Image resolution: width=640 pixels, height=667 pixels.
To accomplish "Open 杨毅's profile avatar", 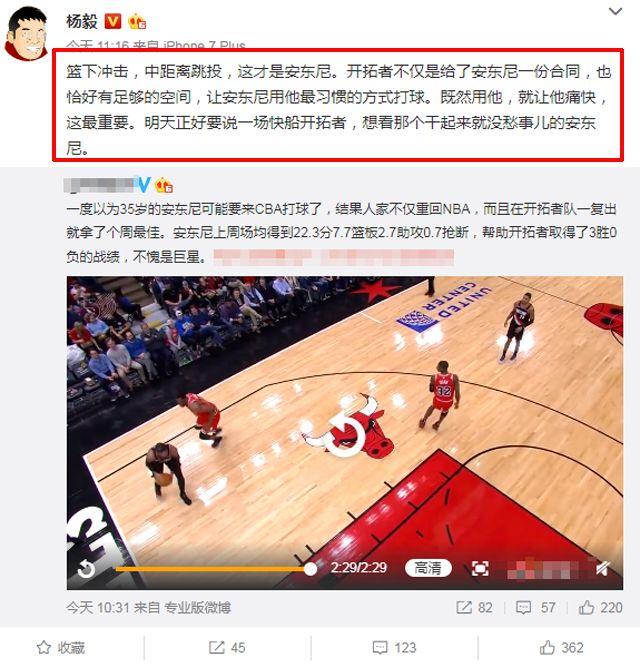I will (x=27, y=34).
